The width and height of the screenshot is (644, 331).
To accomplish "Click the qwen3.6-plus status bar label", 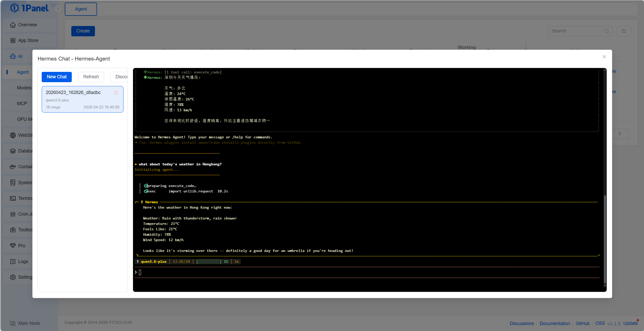I will (x=154, y=261).
